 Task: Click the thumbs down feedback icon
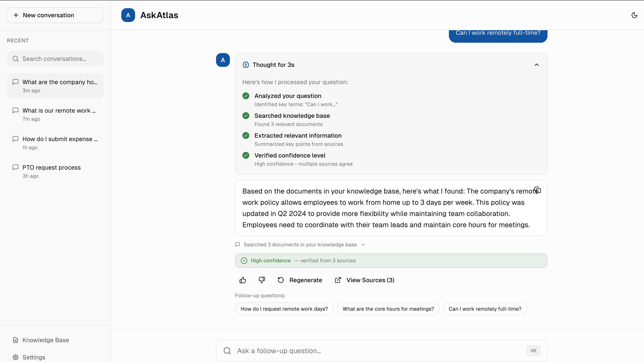[x=262, y=280]
